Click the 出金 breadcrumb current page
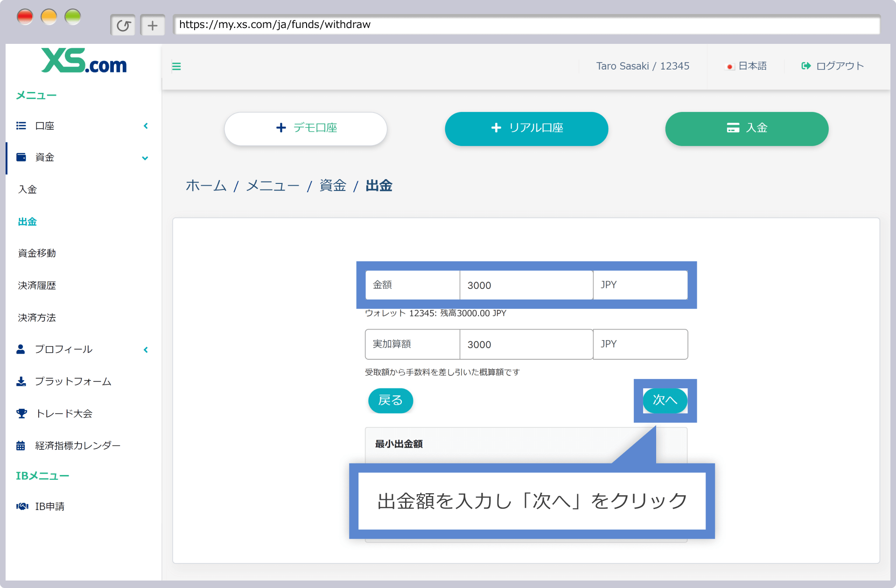This screenshot has height=588, width=896. point(379,186)
